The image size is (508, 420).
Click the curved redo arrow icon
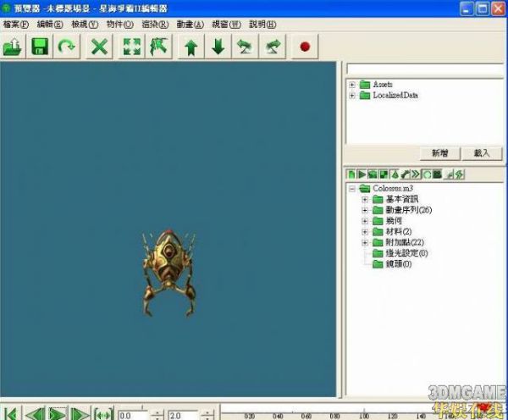pyautogui.click(x=66, y=47)
